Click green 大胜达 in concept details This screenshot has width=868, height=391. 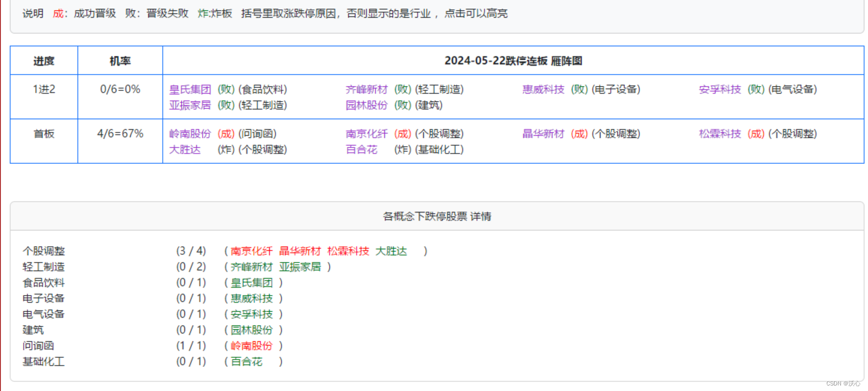click(x=391, y=251)
